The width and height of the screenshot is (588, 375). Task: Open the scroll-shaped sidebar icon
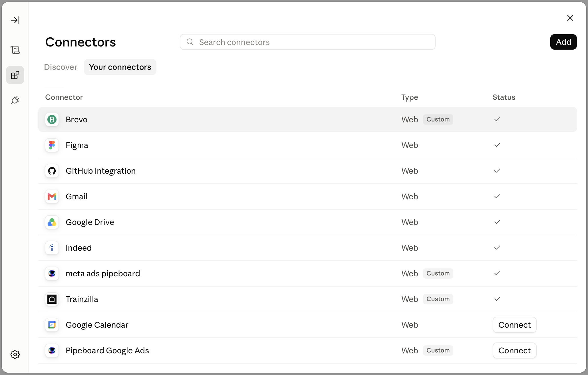pyautogui.click(x=15, y=50)
